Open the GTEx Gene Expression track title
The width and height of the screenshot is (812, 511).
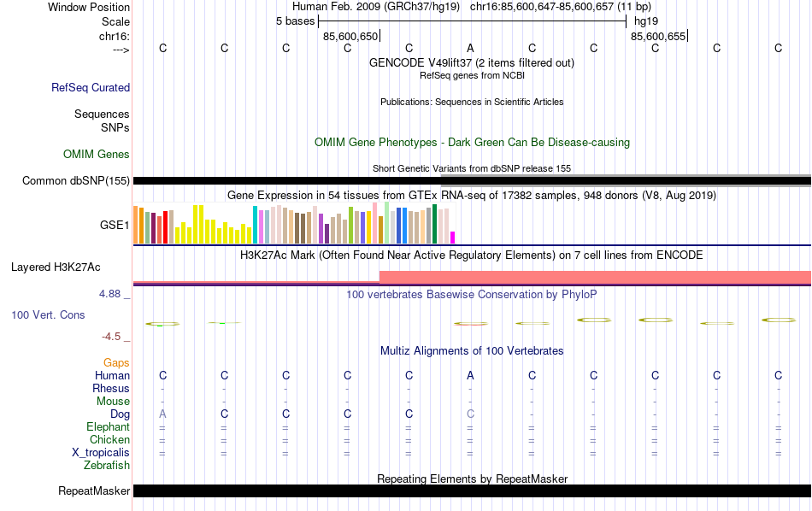472,195
